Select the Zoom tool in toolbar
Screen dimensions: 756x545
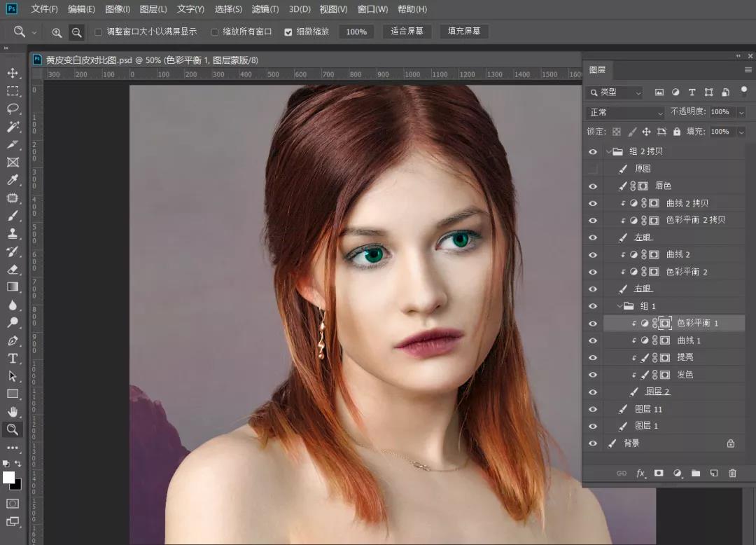click(x=13, y=429)
